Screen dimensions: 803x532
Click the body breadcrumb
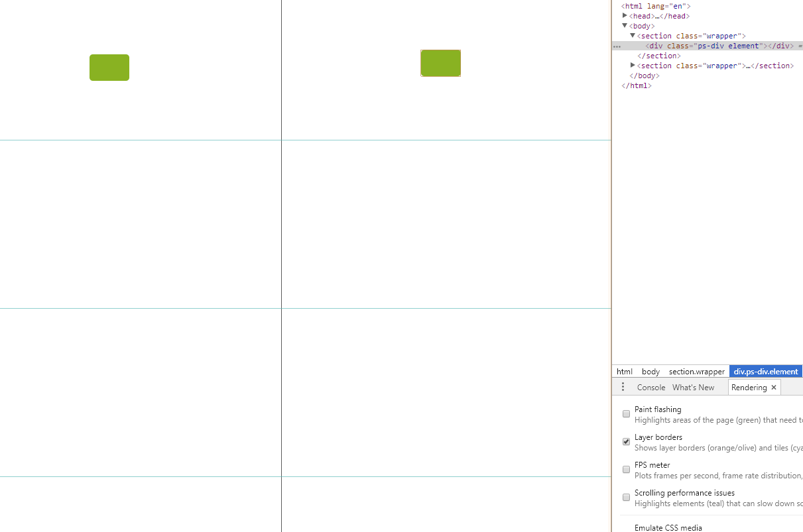(x=650, y=371)
